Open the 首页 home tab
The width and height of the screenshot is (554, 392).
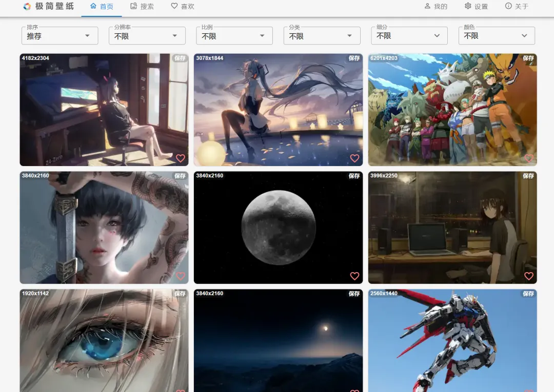coord(102,6)
